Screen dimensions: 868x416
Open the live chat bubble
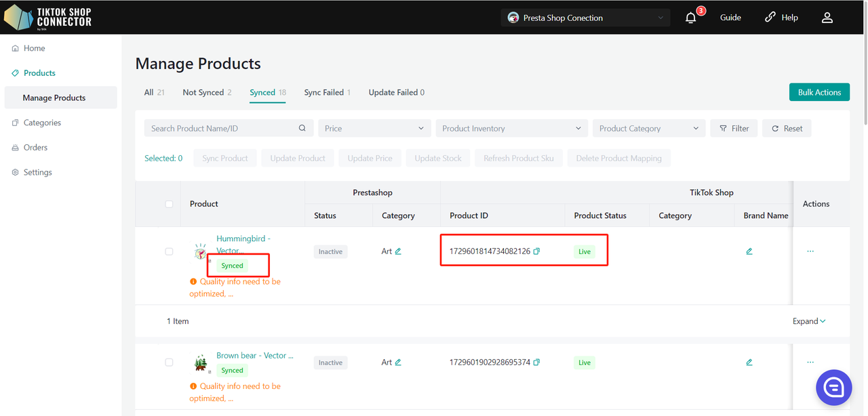833,388
